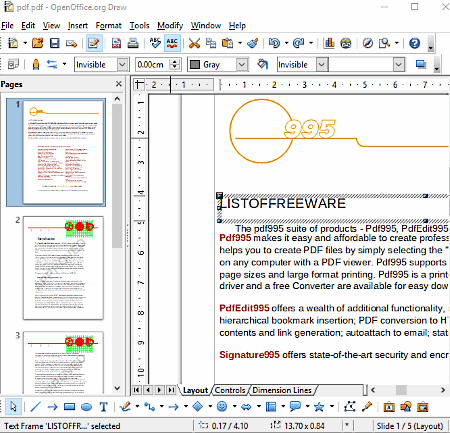Toggle AutoSpellcheck button

click(x=172, y=43)
